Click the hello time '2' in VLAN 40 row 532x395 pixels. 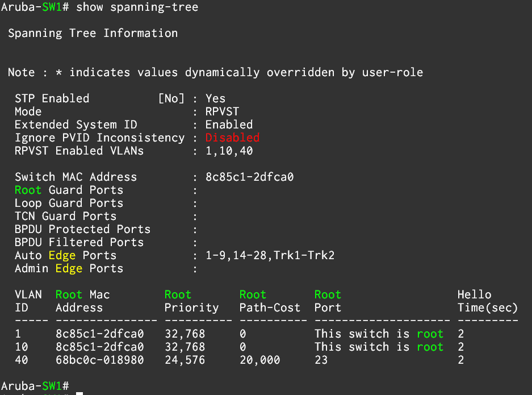coord(461,360)
